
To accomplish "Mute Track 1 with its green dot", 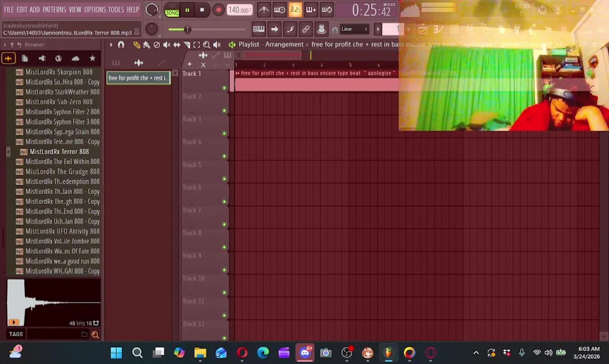I will point(225,88).
